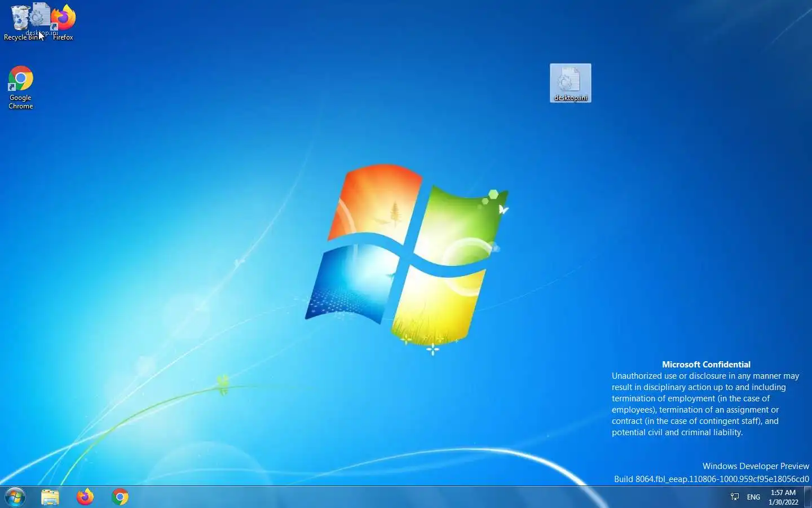Select the Google Chrome desktop shortcut
This screenshot has height=508, width=812.
click(21, 87)
